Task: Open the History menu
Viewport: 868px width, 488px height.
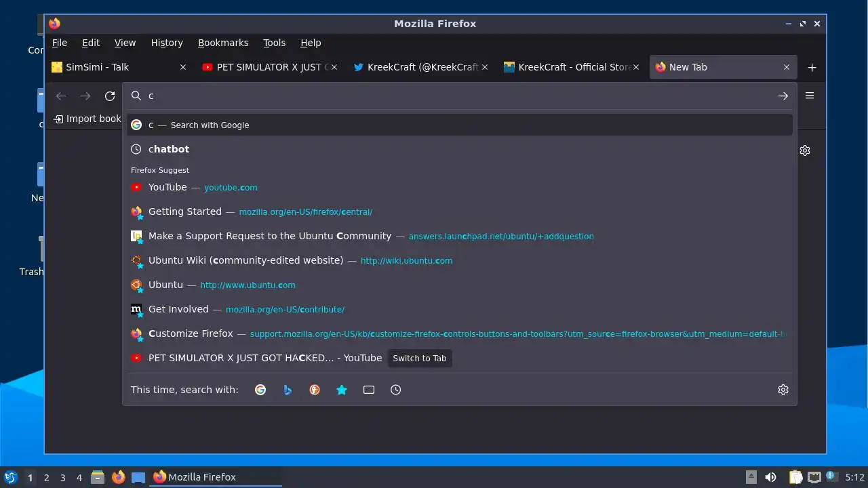Action: 167,43
